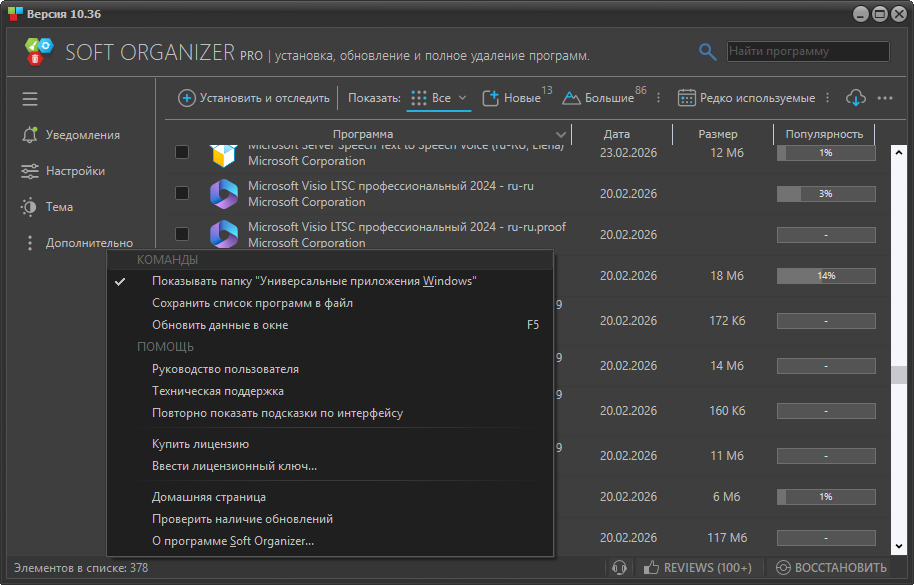
Task: Click the Новые new-programs icon
Action: point(491,98)
